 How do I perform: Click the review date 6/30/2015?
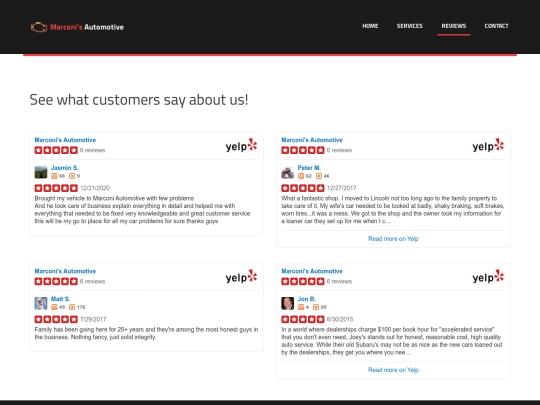click(340, 319)
